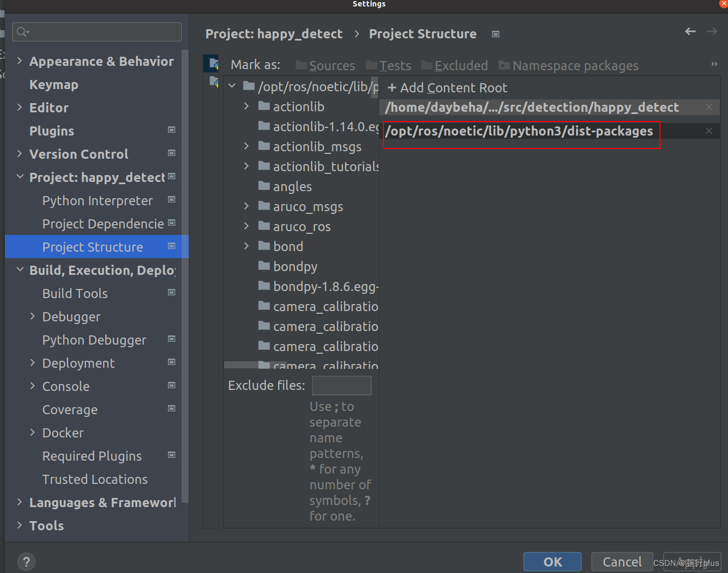Screen dimensions: 728x573
Task: Confirm settings with OK
Action: tap(552, 562)
